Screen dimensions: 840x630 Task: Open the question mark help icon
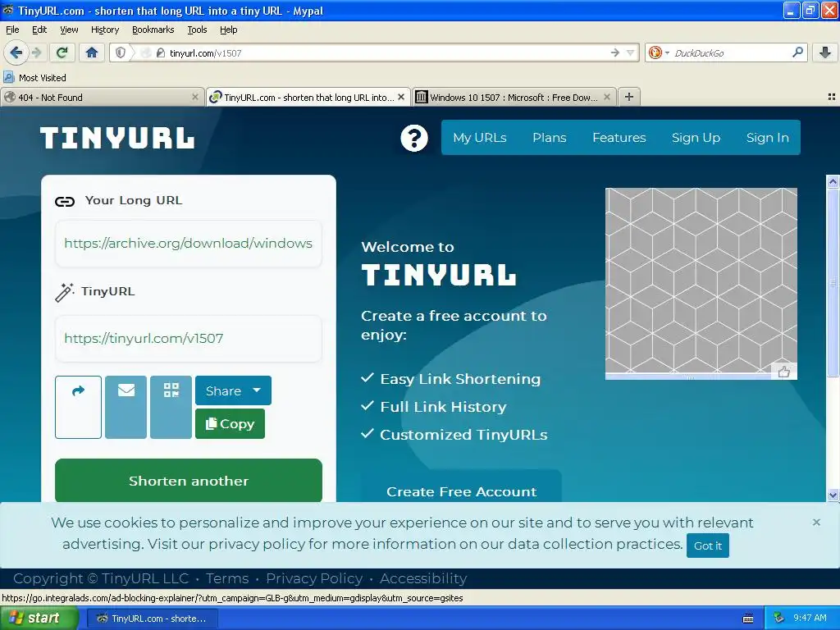[x=414, y=138]
